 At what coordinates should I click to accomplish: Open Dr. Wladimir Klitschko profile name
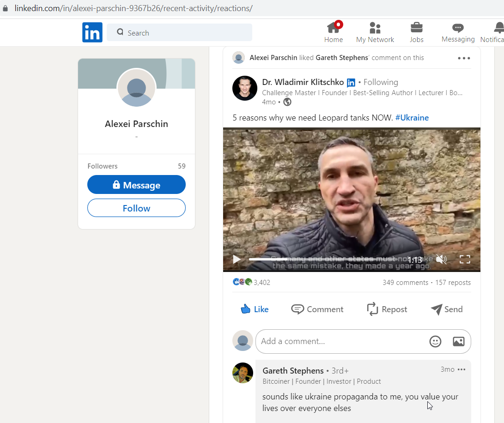[x=303, y=82]
